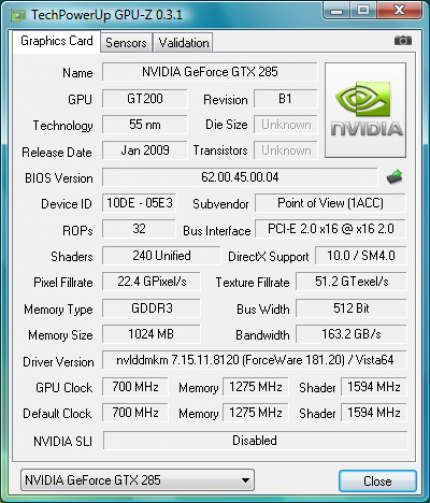
Task: Click BIOS Version 62.00.45.00.04 field
Action: pos(240,177)
